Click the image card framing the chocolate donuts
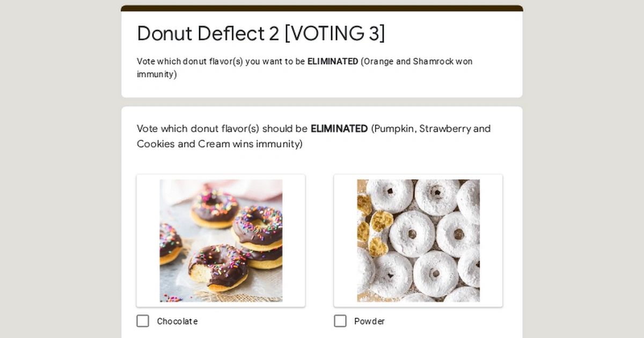The width and height of the screenshot is (644, 338). coord(221,240)
